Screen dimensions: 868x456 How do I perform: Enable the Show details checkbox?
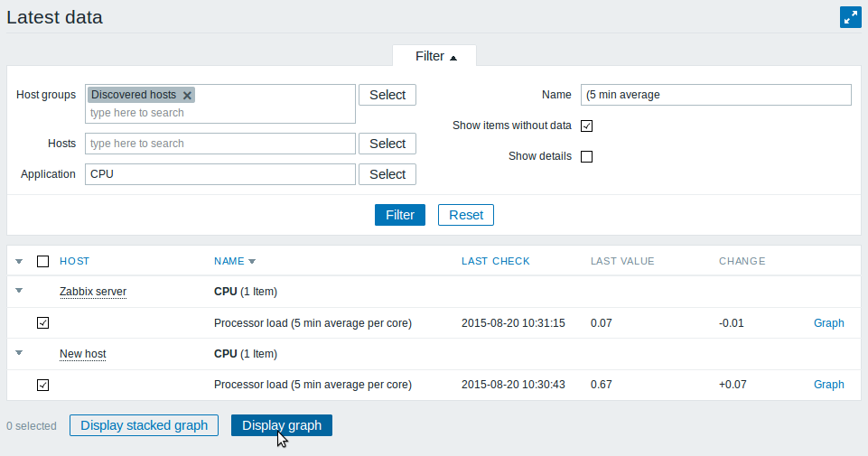pos(587,156)
